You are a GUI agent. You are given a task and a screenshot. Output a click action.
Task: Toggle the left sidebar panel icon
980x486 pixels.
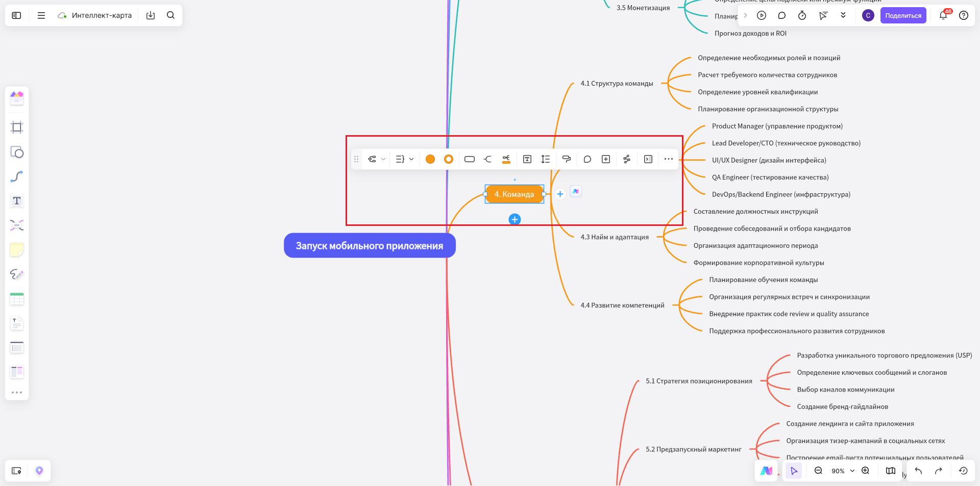coord(16,15)
